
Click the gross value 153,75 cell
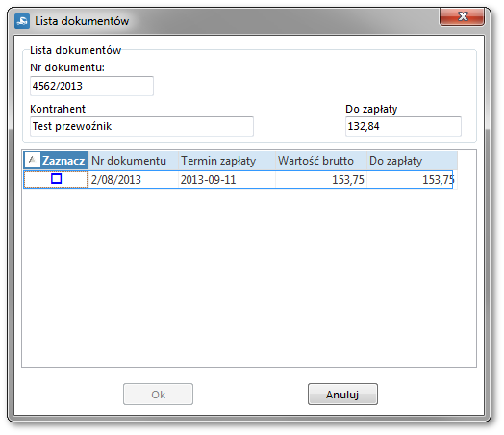(321, 179)
